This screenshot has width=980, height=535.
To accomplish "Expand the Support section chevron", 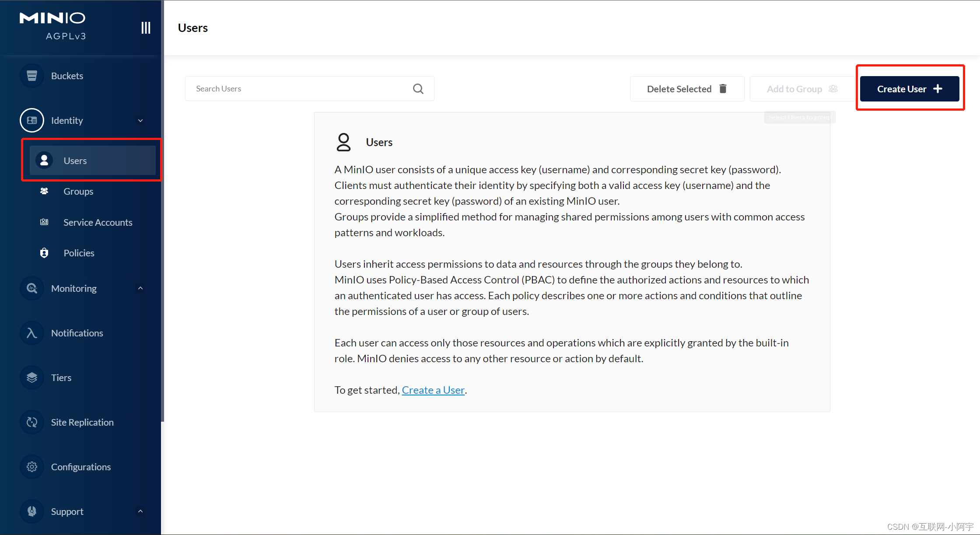I will 140,511.
